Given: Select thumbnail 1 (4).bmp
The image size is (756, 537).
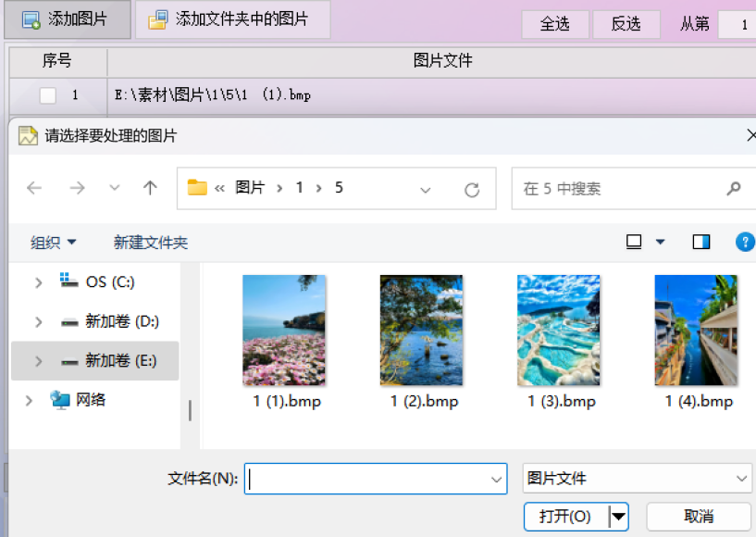Looking at the screenshot, I should (x=698, y=343).
